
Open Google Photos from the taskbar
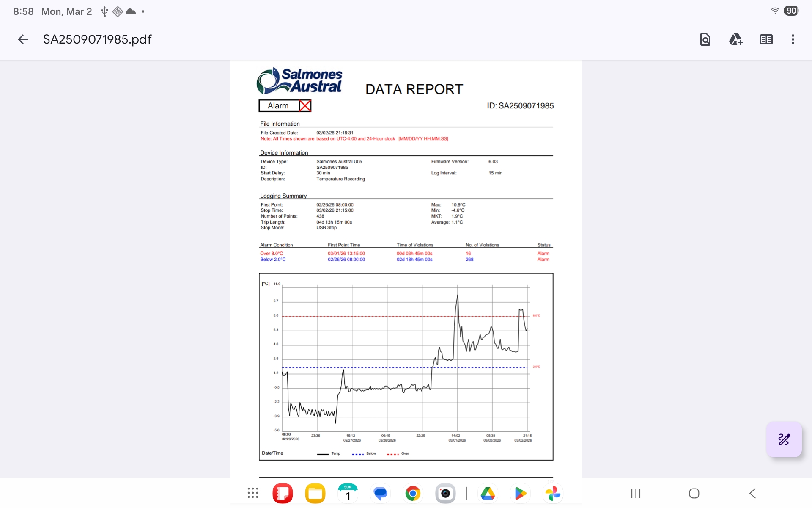pos(553,493)
